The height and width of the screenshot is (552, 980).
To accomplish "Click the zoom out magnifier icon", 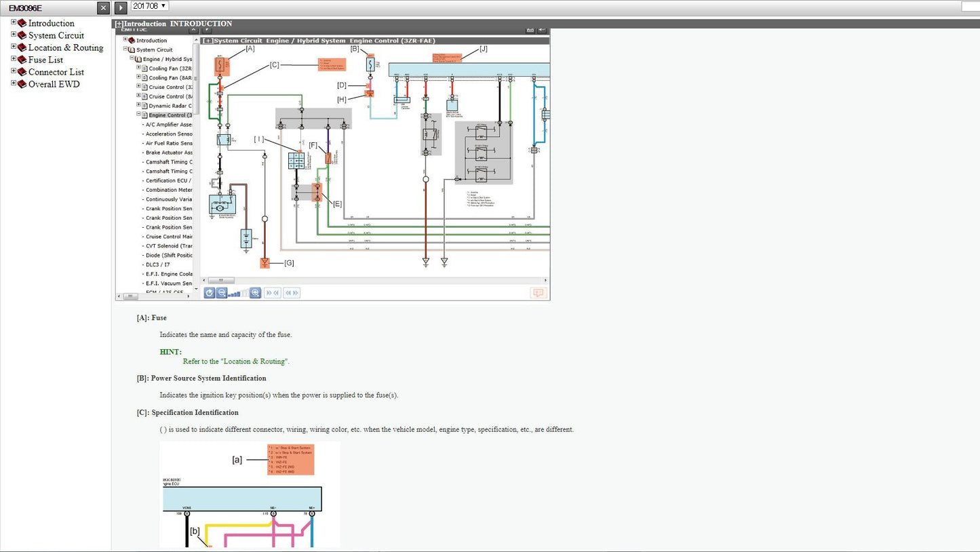I will (x=221, y=293).
